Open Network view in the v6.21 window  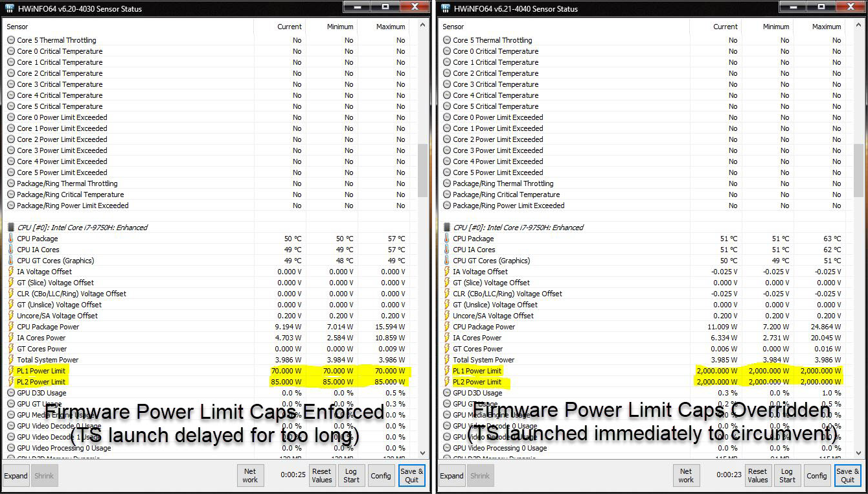[x=686, y=475]
